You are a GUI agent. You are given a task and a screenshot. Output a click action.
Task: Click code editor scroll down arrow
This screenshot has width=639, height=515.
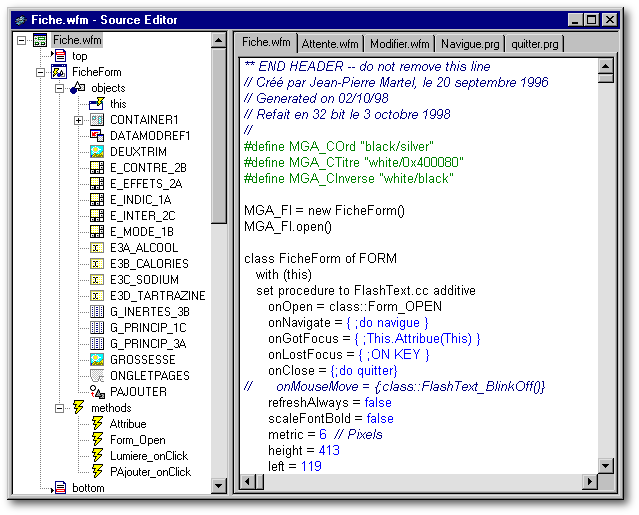pos(606,466)
